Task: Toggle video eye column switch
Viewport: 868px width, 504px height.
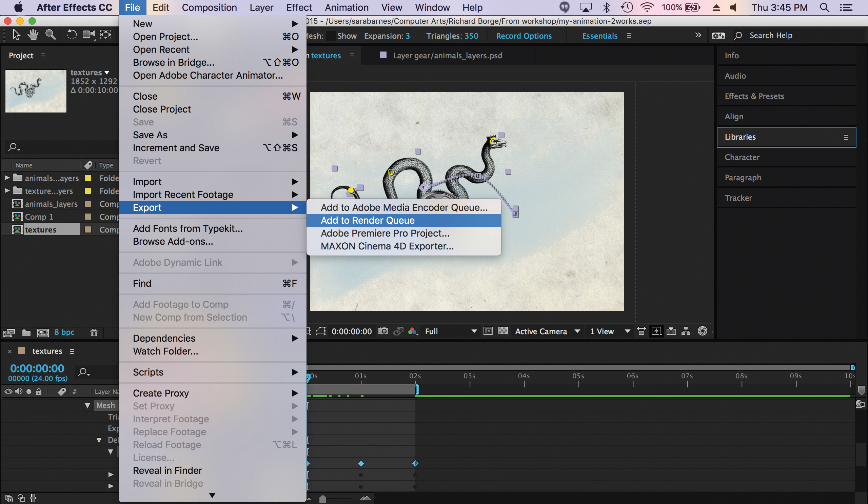Action: point(8,391)
